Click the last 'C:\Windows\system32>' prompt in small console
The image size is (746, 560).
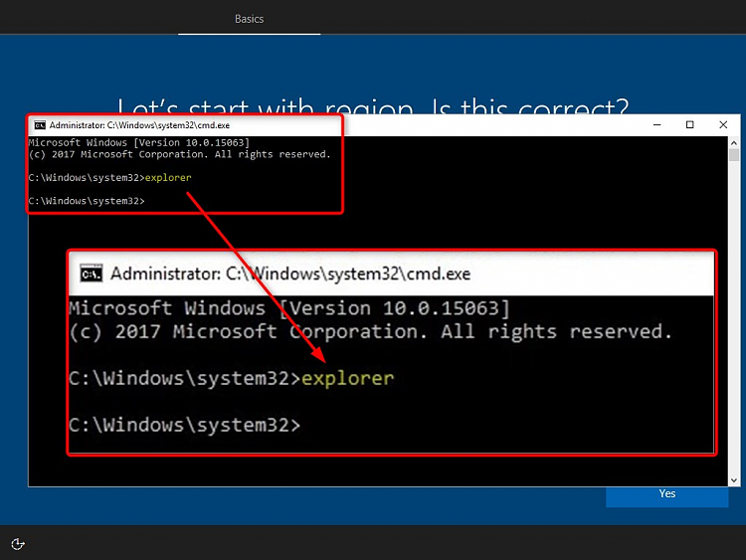(87, 201)
